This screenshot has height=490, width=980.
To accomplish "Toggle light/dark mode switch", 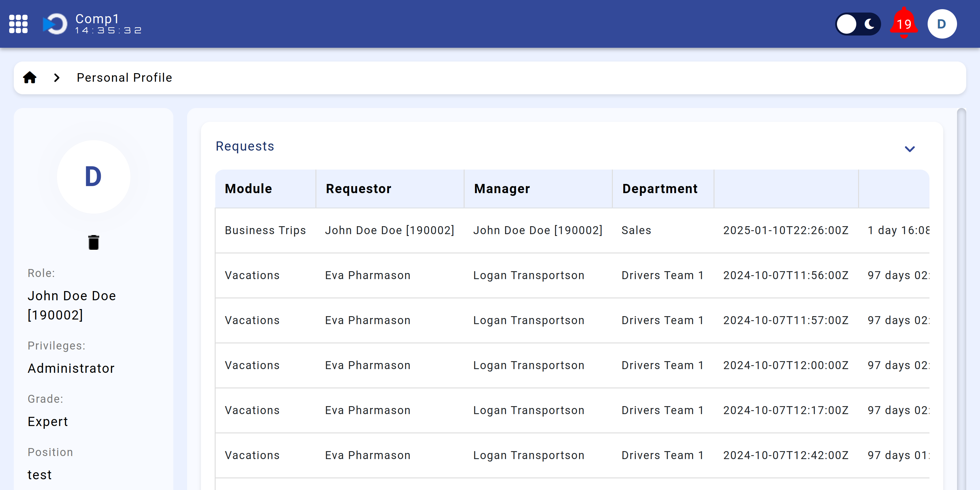I will [x=856, y=24].
